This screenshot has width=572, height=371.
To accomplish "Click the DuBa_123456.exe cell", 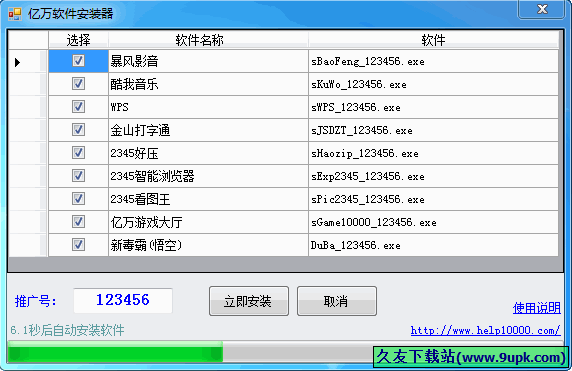I will [x=433, y=245].
